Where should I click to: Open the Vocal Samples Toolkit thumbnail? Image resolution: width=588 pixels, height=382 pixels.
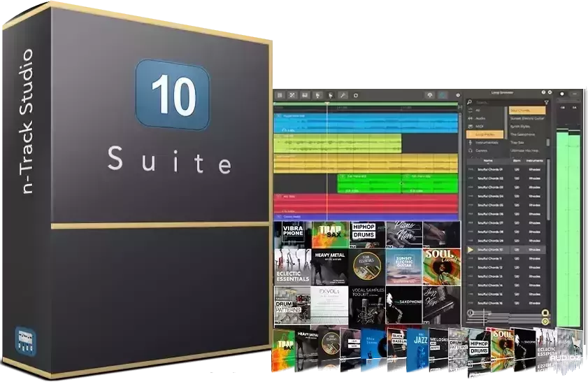(x=367, y=306)
